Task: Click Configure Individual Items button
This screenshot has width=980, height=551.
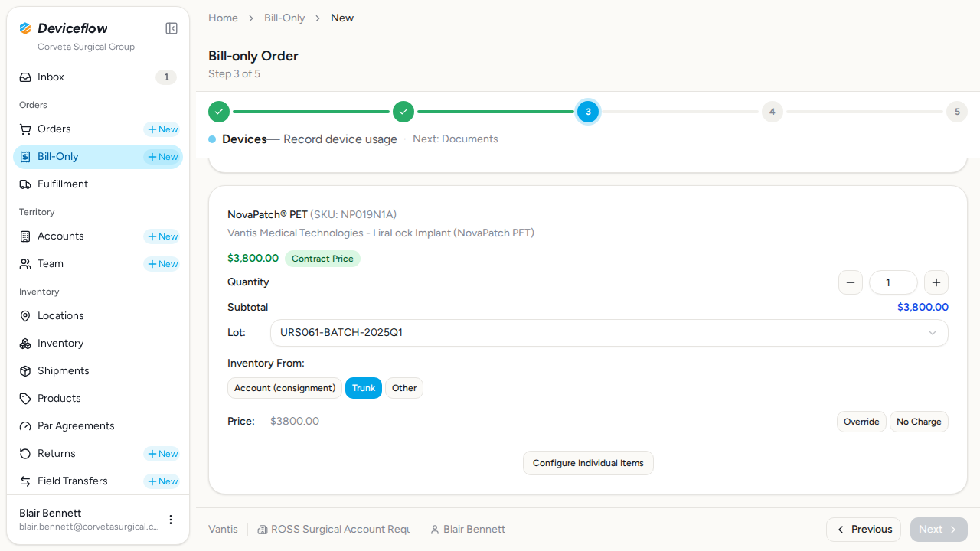Action: click(x=588, y=463)
